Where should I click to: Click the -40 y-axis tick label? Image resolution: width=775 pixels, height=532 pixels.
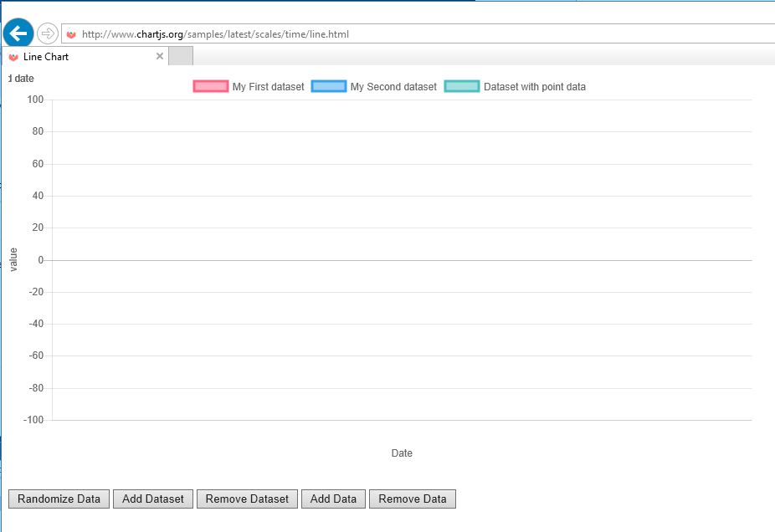[36, 324]
